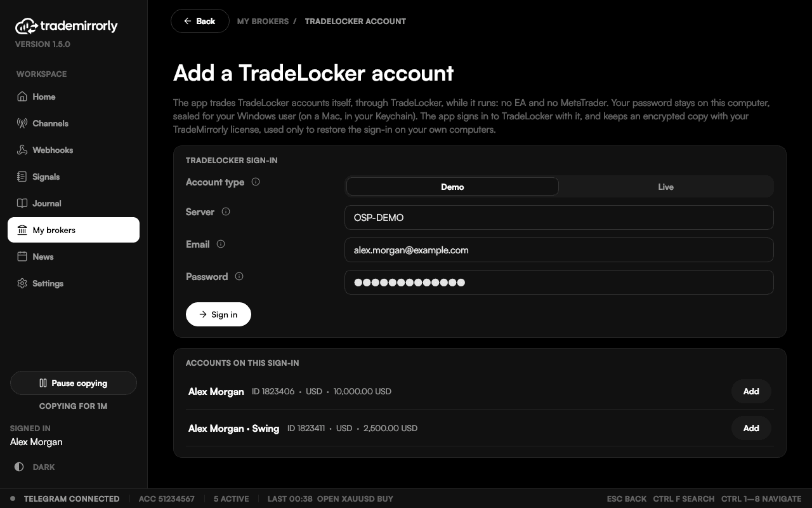Click the Channels antenna icon
This screenshot has height=508, width=812.
click(x=22, y=123)
